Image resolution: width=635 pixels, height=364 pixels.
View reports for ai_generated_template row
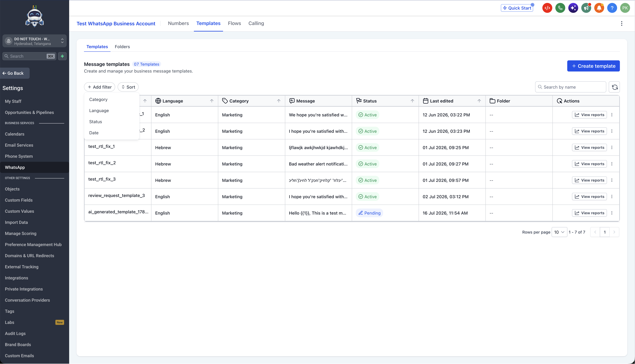(589, 213)
